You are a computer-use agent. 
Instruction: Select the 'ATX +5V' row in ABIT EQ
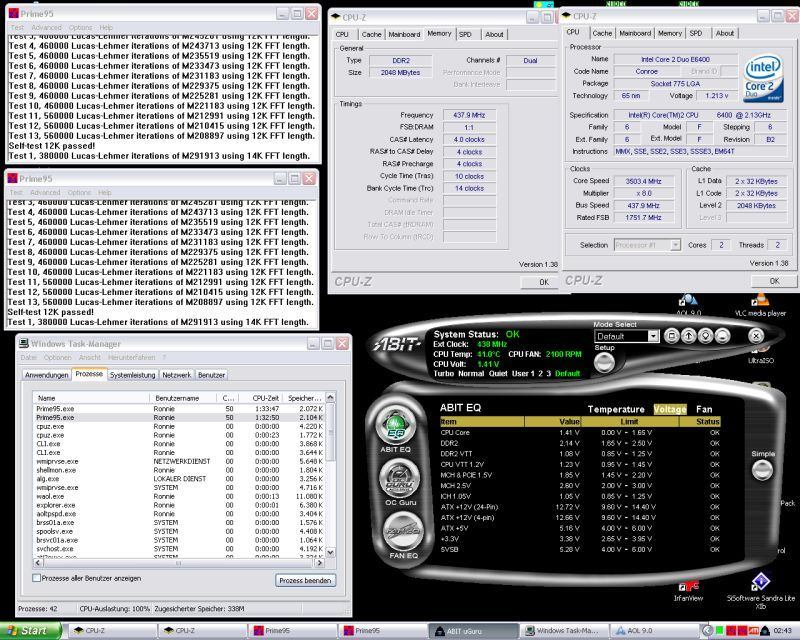[x=580, y=528]
